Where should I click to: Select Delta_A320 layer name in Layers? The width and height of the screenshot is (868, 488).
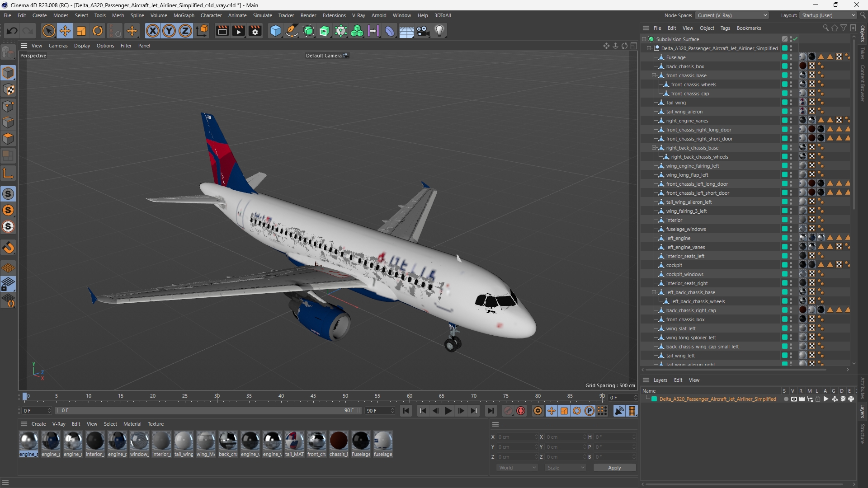point(717,399)
